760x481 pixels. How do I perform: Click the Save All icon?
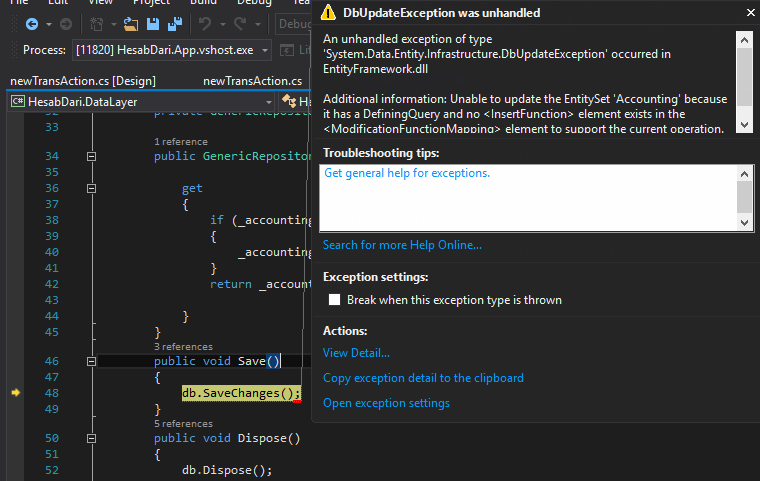click(x=174, y=23)
